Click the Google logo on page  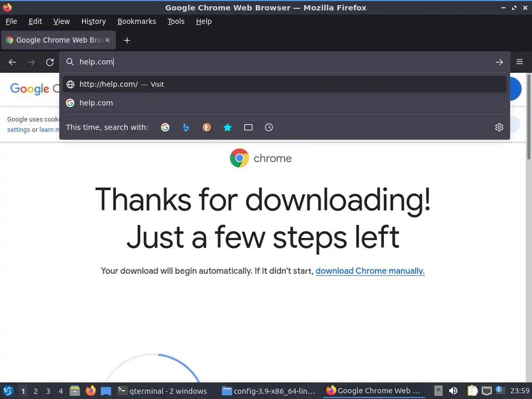[30, 89]
